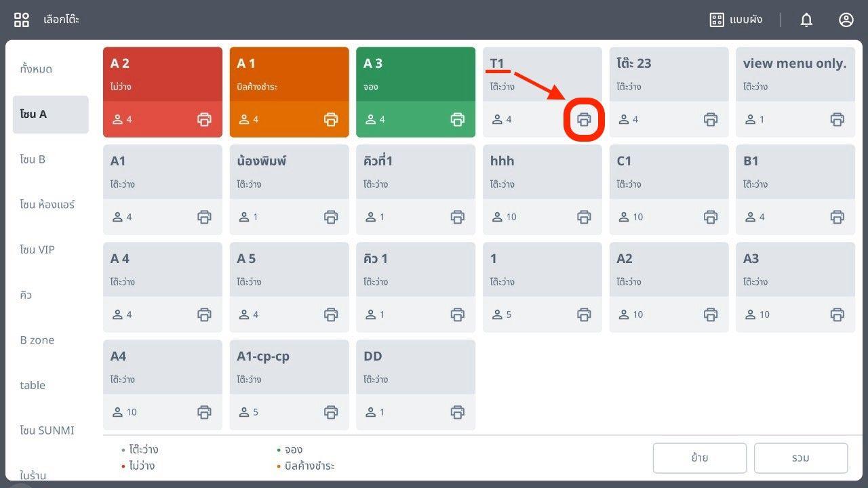868x488 pixels.
Task: Click printer icon on table DD
Action: [458, 413]
